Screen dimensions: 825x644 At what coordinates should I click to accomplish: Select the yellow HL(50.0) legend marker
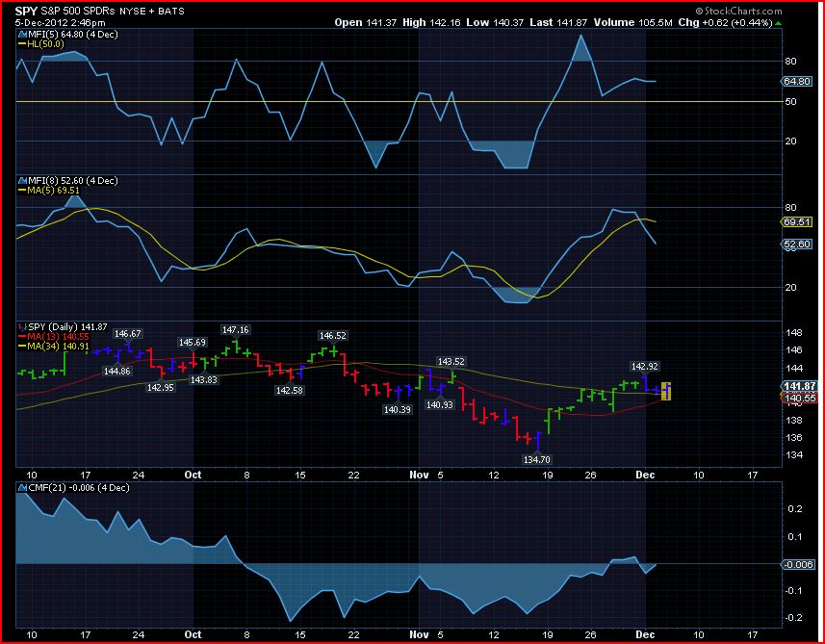[22, 44]
